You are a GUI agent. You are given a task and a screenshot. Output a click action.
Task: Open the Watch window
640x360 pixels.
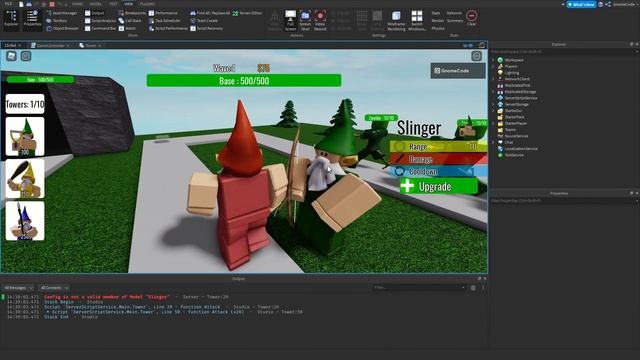(127, 28)
